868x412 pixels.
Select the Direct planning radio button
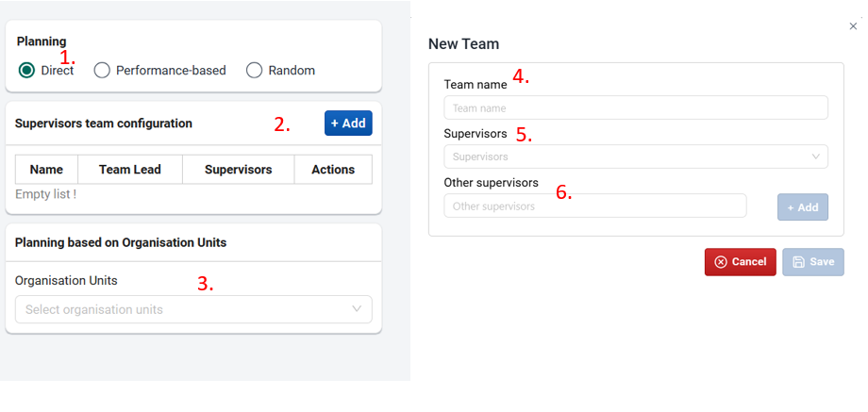(x=26, y=70)
